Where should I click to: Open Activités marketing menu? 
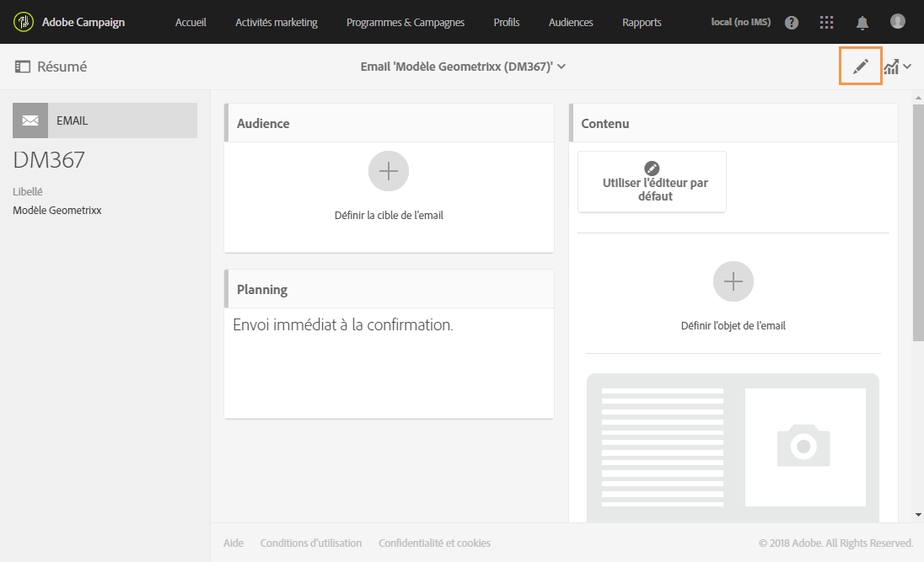(277, 23)
